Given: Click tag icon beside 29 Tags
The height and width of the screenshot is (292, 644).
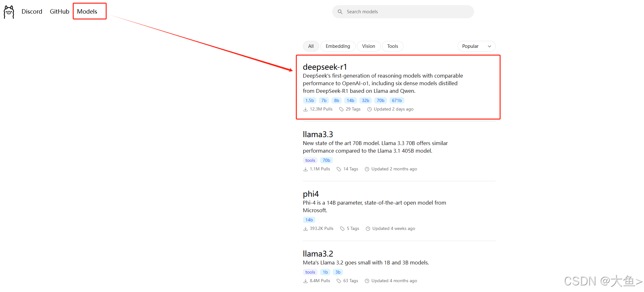Looking at the screenshot, I should (x=341, y=109).
